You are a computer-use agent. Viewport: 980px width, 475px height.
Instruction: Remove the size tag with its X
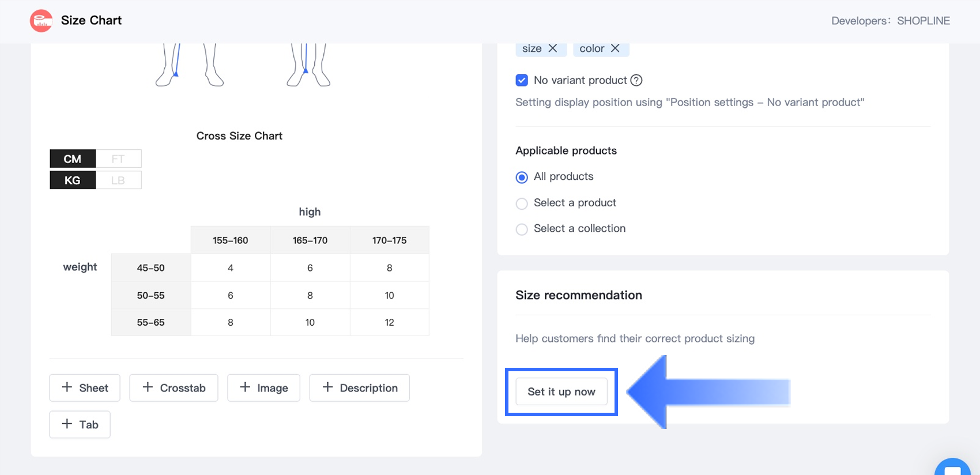(x=553, y=48)
